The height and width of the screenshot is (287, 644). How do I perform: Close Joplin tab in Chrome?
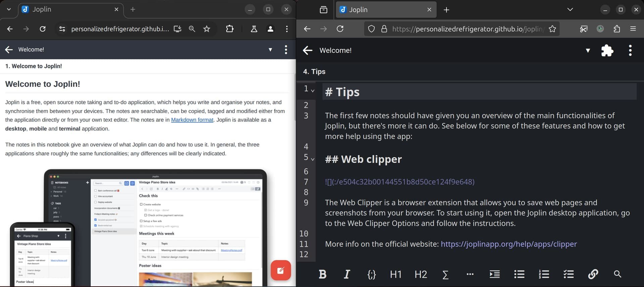click(x=116, y=9)
